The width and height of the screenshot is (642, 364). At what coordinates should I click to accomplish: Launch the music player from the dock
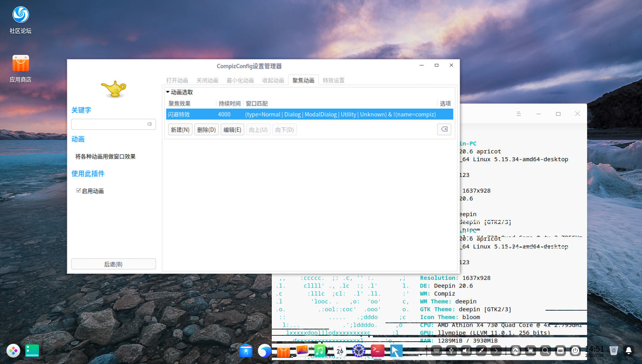tap(320, 351)
